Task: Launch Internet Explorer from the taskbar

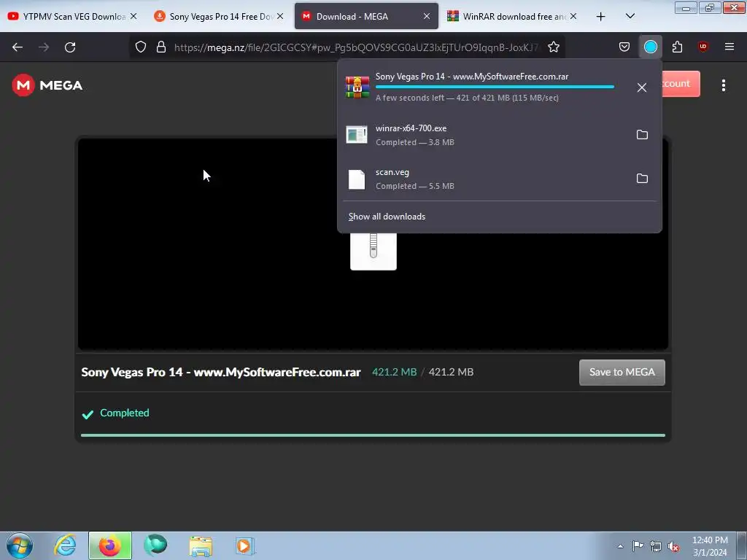Action: (65, 545)
